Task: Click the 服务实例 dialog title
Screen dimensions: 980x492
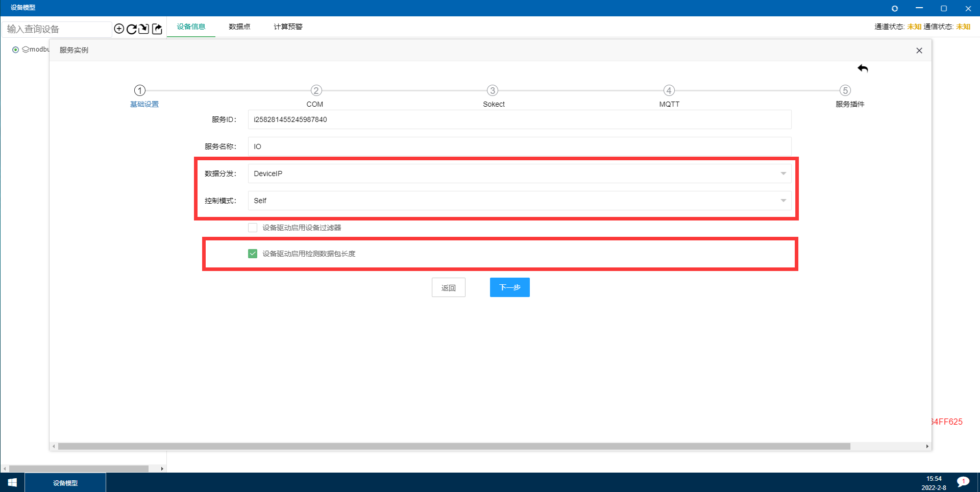Action: tap(74, 50)
